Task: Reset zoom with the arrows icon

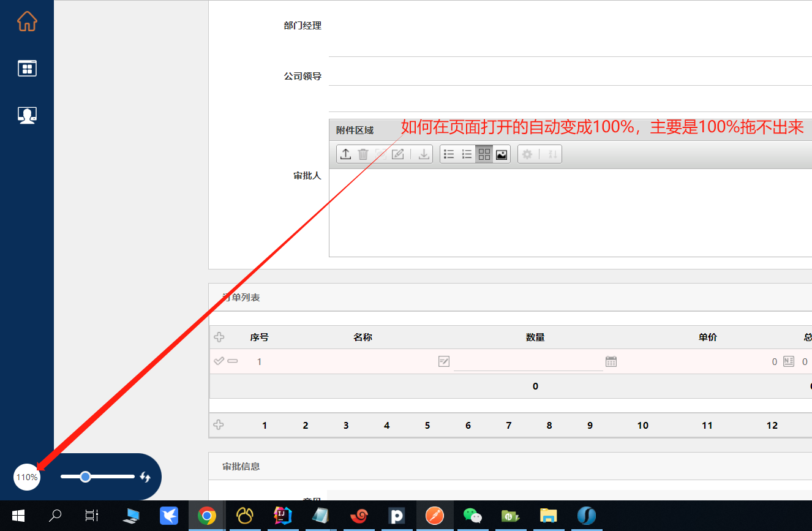Action: [x=145, y=476]
